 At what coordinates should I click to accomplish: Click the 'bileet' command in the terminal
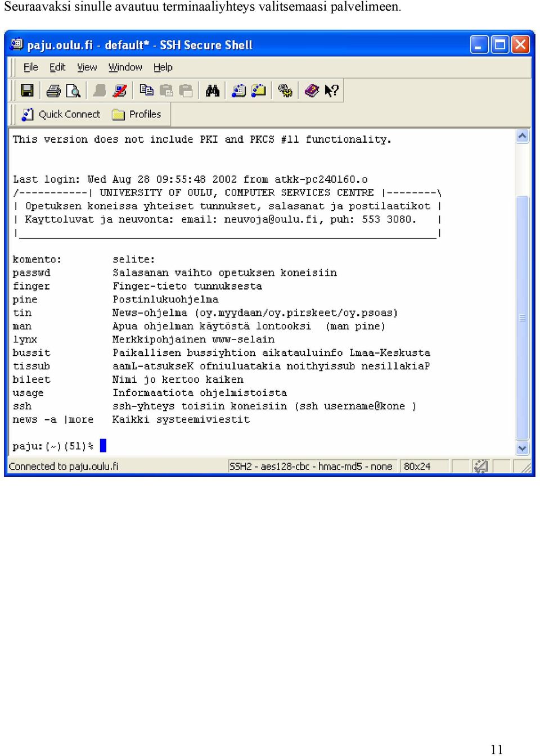[31, 380]
